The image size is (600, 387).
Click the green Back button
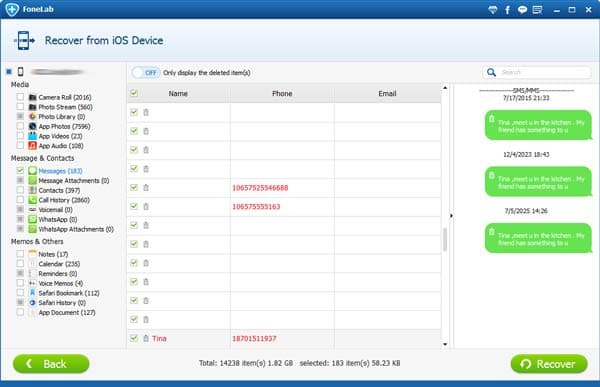(51, 364)
